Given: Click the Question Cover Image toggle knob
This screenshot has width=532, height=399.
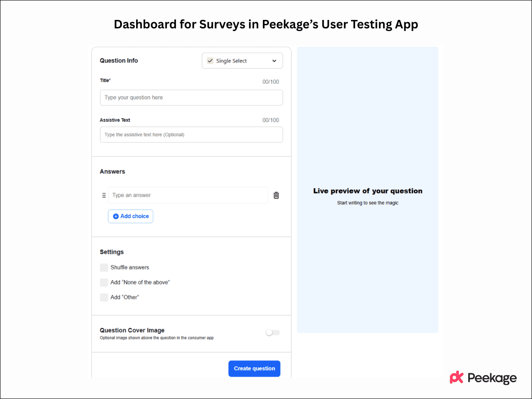Looking at the screenshot, I should (x=270, y=332).
